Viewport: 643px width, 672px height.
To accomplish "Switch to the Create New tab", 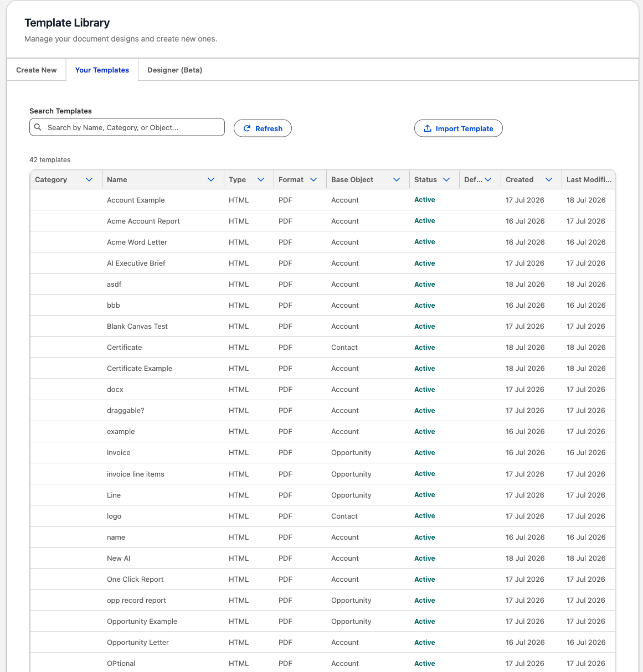I will [x=37, y=70].
